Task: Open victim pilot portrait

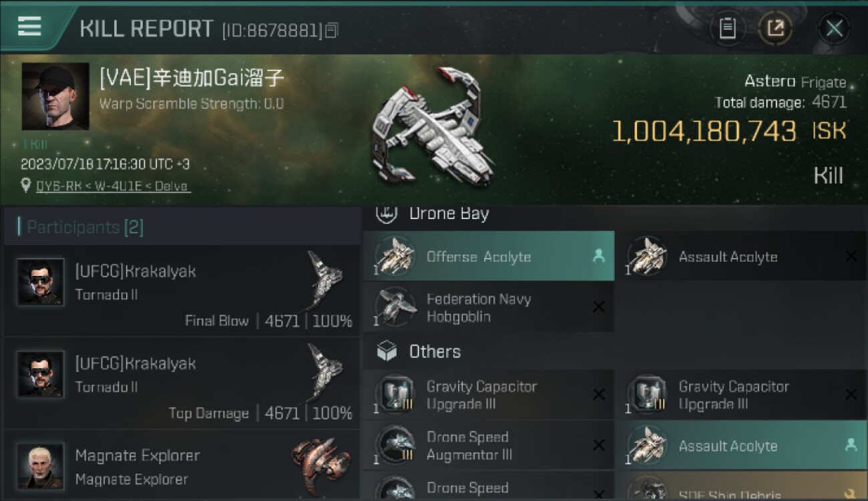Action: tap(55, 96)
